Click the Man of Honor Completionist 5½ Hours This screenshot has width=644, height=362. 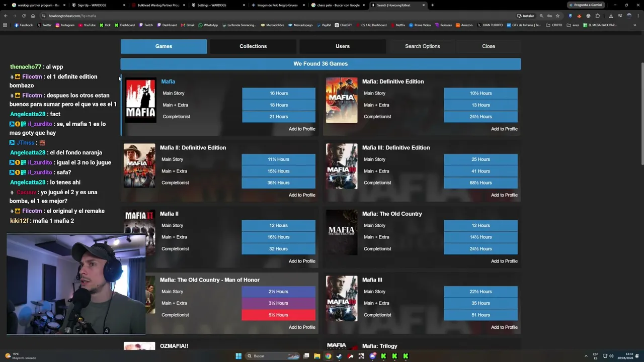pos(279,315)
